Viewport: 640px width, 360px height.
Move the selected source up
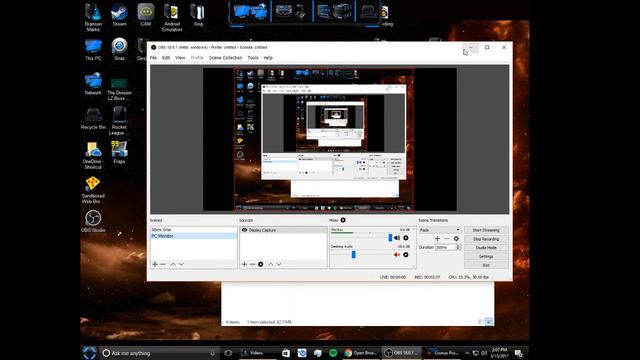click(x=271, y=264)
